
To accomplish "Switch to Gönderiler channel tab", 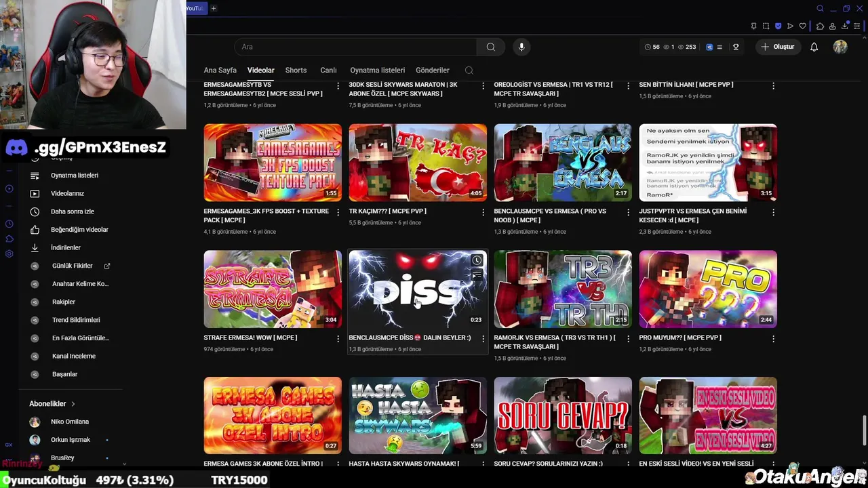I will tap(433, 70).
